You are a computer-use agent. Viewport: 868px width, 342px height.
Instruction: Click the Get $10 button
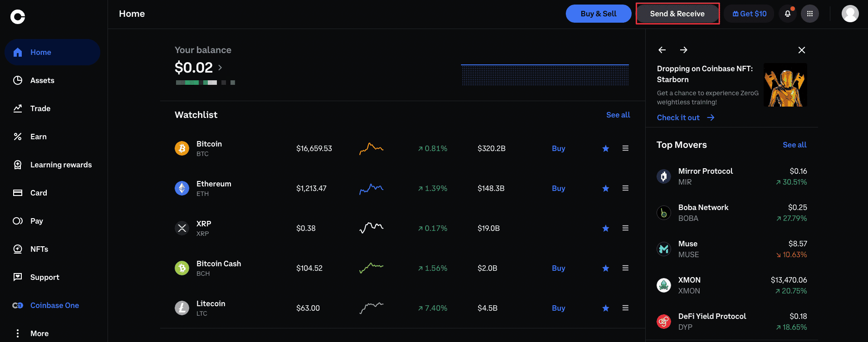click(x=749, y=14)
